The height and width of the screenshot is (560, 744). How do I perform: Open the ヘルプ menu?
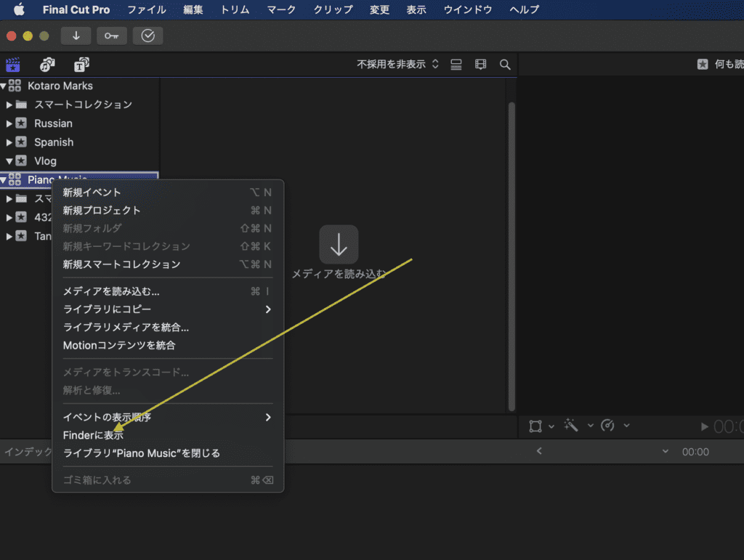pyautogui.click(x=525, y=9)
